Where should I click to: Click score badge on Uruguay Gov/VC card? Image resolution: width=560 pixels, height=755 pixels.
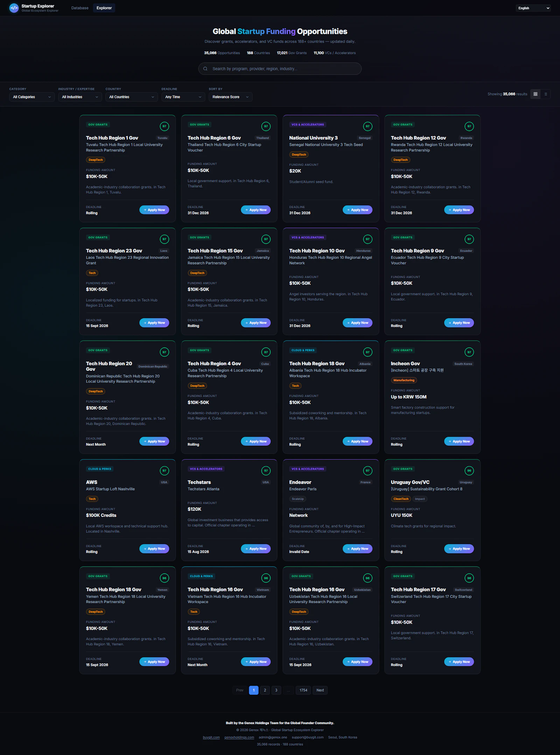(x=469, y=471)
